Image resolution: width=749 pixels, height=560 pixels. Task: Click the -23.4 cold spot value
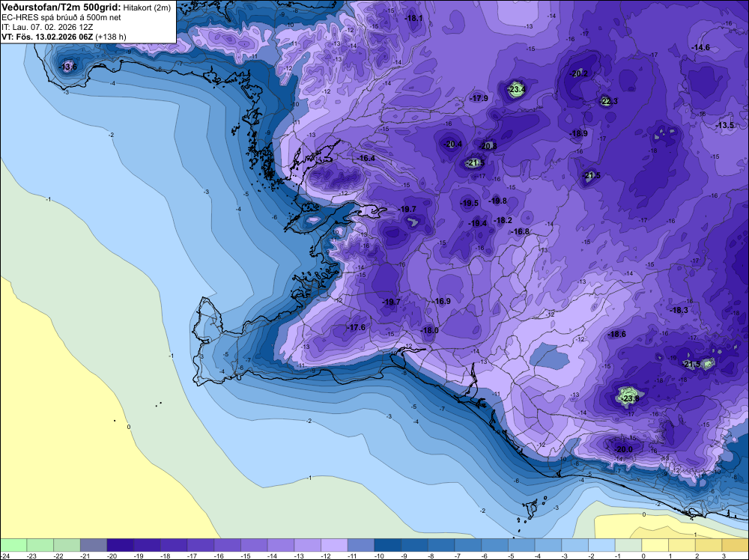pos(516,89)
